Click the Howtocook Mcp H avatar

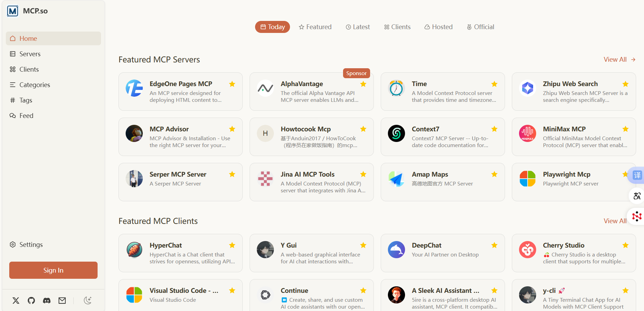point(265,133)
